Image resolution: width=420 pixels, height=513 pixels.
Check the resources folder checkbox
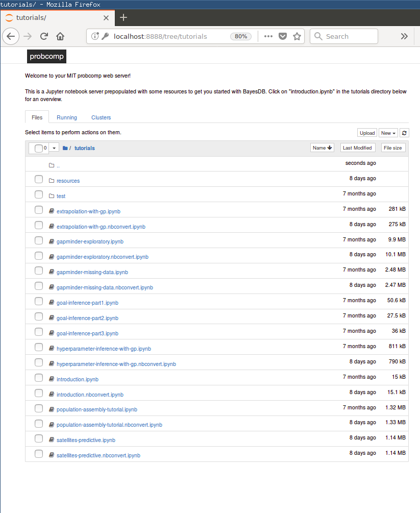[x=39, y=179]
